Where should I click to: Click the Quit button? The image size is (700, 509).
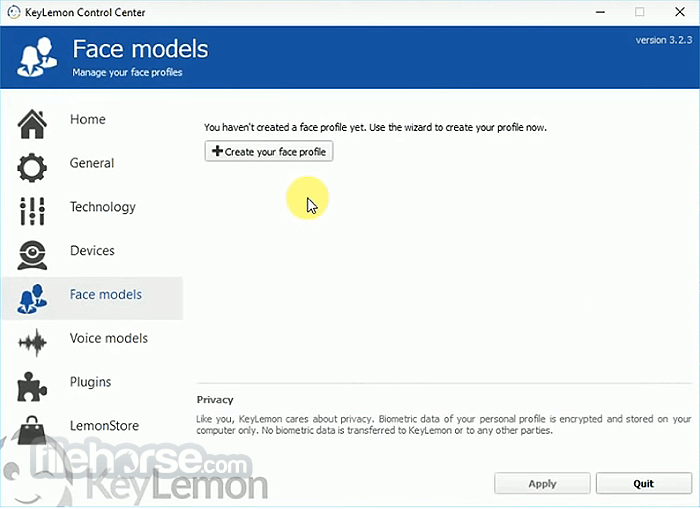point(644,484)
